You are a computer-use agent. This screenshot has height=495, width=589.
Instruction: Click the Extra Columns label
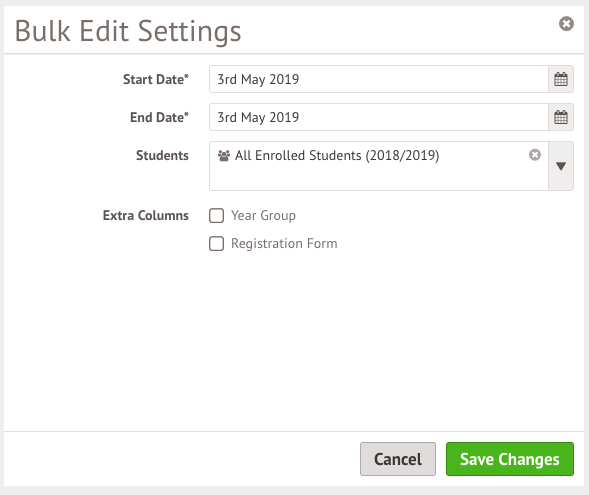(146, 216)
